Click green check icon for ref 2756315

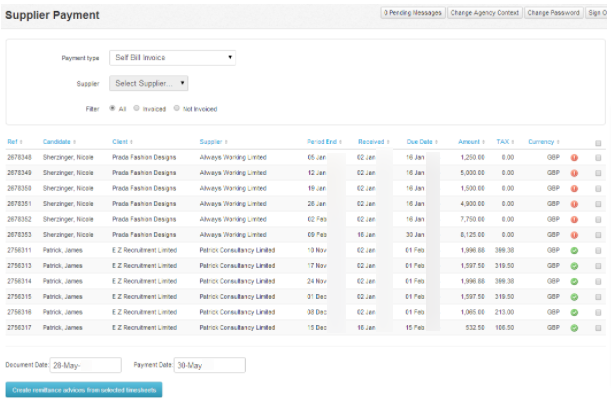(574, 297)
